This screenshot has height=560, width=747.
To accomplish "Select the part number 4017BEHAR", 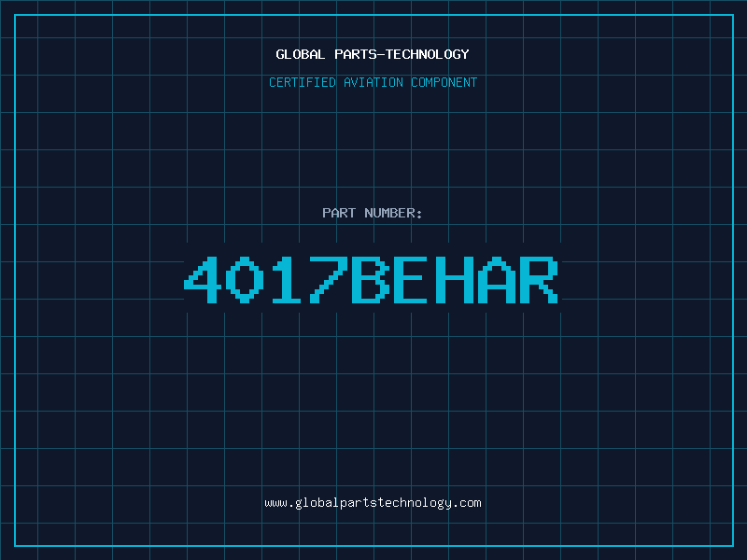I will (x=371, y=280).
